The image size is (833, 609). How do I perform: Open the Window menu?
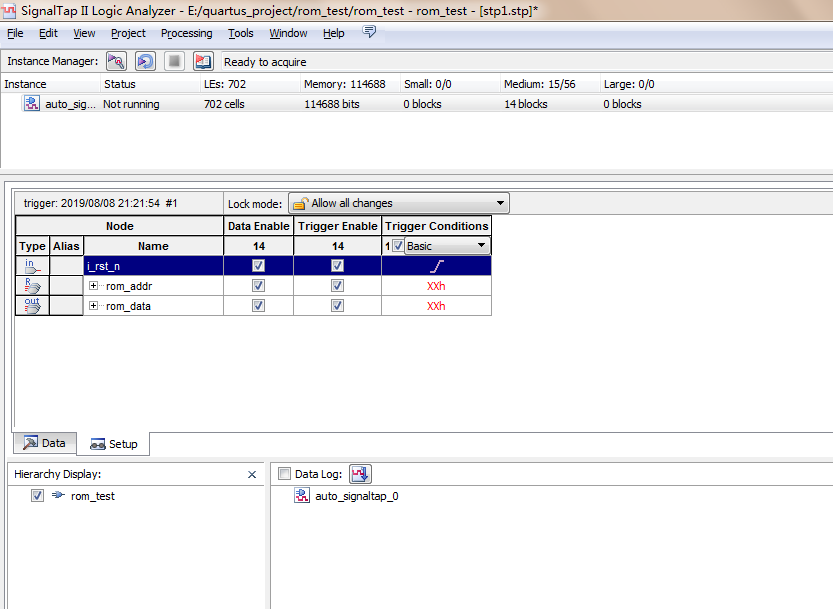[x=288, y=33]
